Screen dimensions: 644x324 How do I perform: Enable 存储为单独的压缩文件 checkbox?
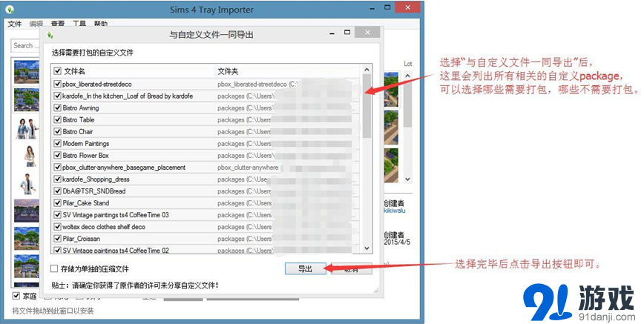pyautogui.click(x=54, y=268)
